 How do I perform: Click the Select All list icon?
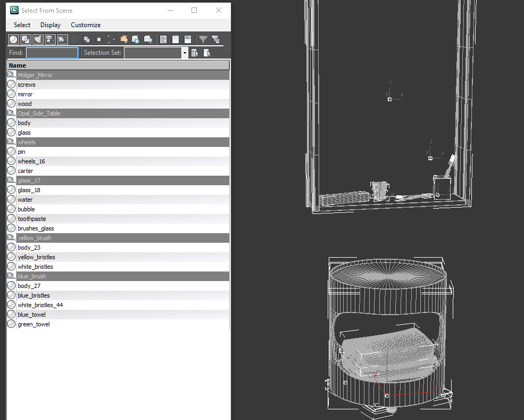[163, 39]
